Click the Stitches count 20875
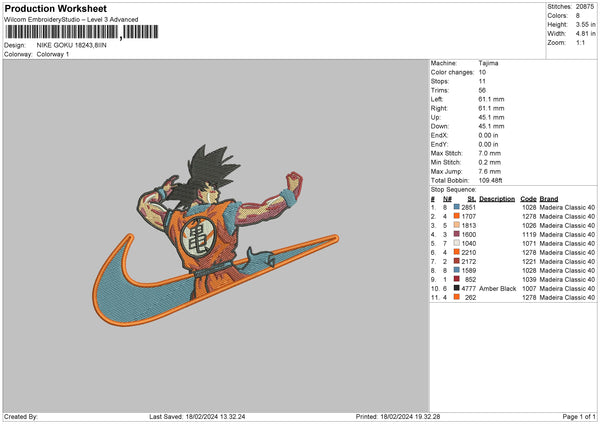Screen dimensions: 600x424 tap(585, 7)
